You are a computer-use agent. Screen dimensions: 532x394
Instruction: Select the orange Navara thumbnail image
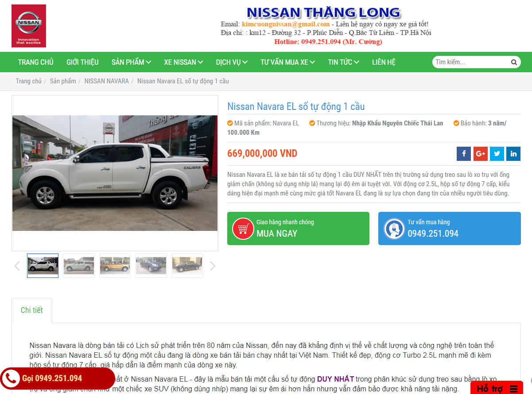(x=115, y=265)
